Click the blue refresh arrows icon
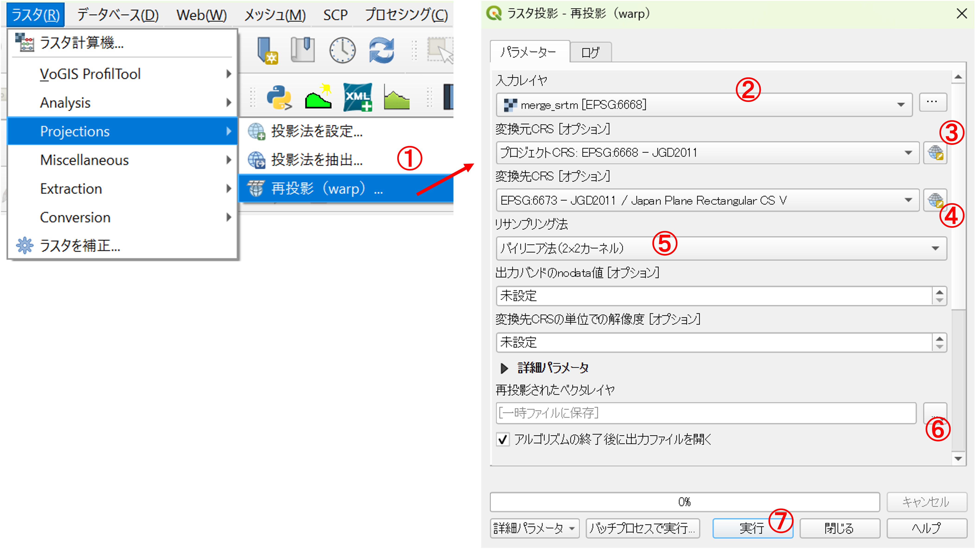Viewport: 980px width, 550px height. coord(381,50)
